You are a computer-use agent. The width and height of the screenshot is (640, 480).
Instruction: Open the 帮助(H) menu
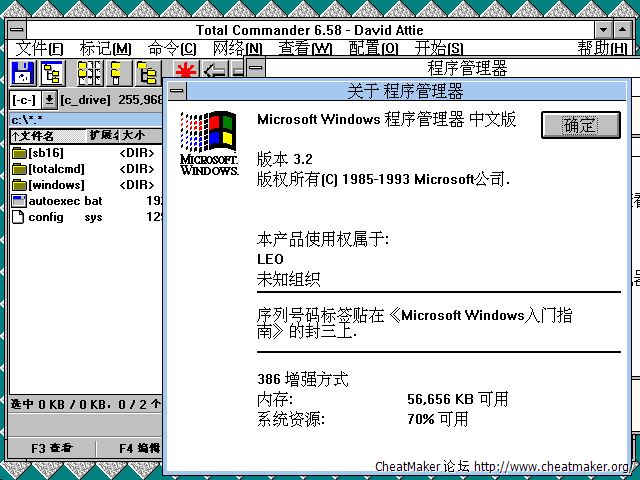tap(603, 49)
